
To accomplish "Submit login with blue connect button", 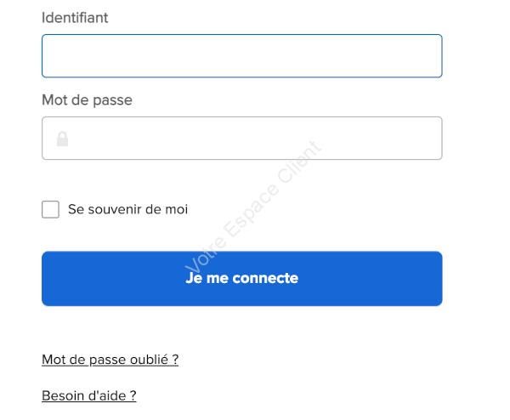I will click(x=242, y=279).
